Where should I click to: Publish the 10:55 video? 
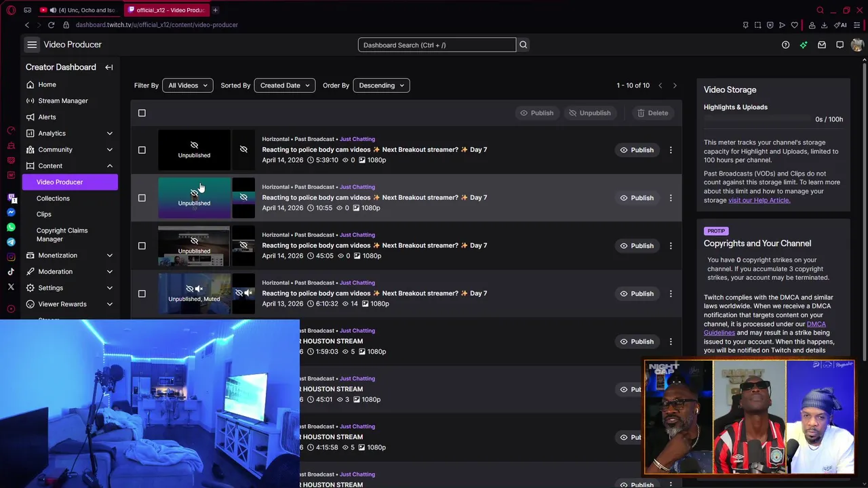coord(637,198)
